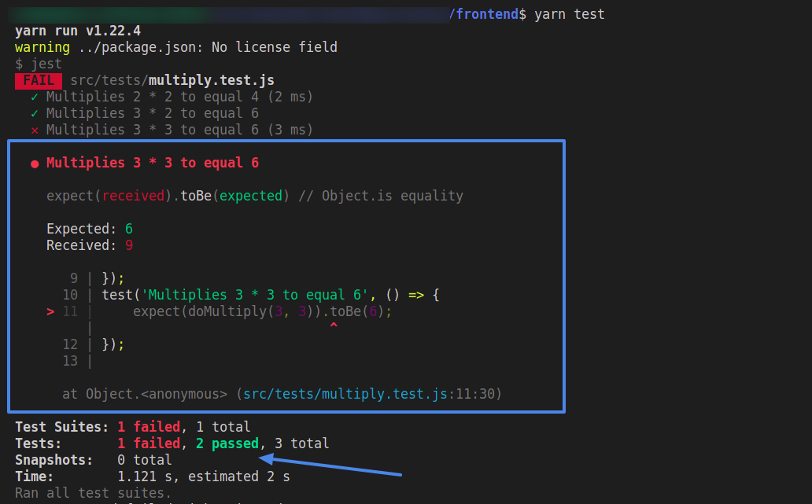Click the green '2 passed' text in Tests
The image size is (812, 504).
227,443
